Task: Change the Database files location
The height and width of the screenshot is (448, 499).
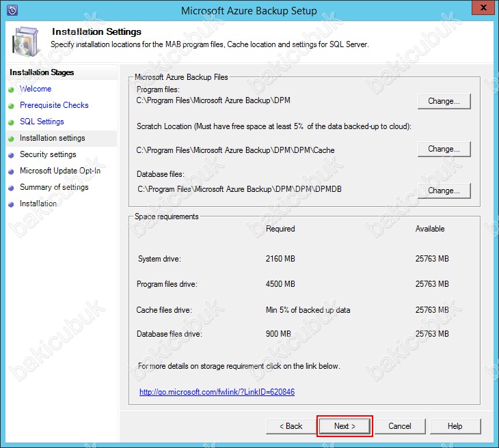Action: pyautogui.click(x=444, y=191)
